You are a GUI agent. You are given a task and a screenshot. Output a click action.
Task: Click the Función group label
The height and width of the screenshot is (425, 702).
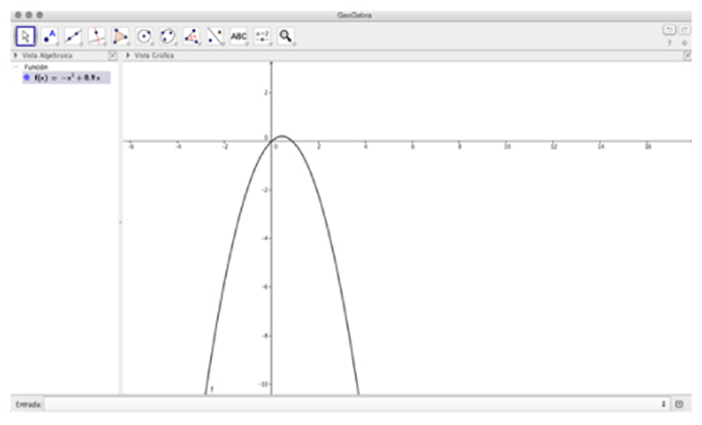point(36,67)
